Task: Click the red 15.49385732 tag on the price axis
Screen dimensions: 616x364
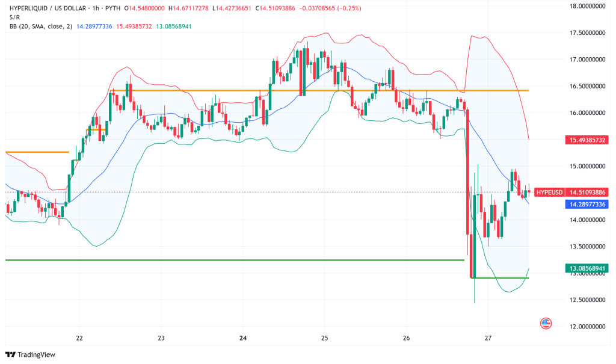Action: click(587, 140)
